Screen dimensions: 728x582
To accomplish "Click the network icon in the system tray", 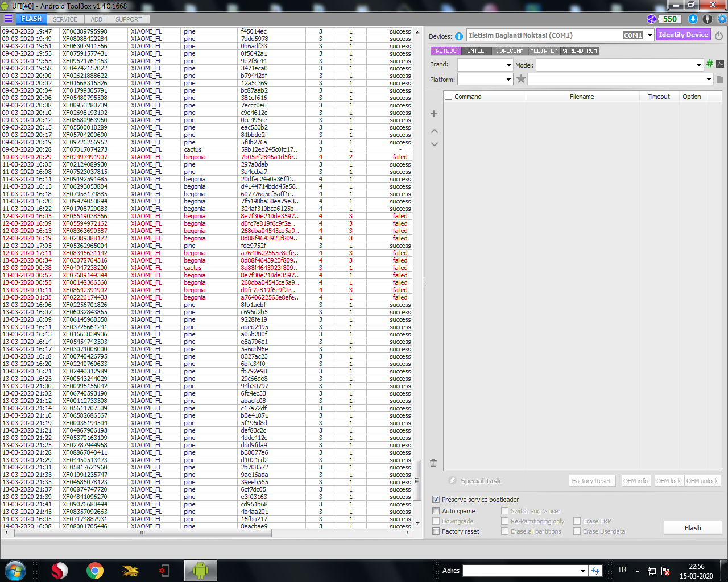I will 652,571.
